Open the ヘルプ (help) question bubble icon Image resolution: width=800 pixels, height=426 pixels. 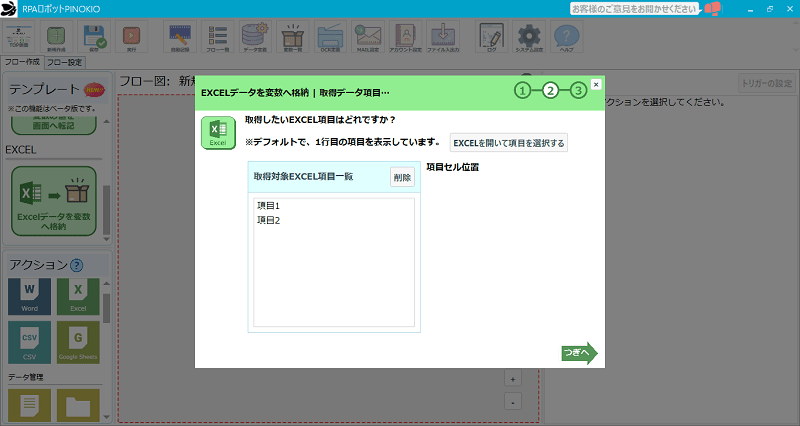pyautogui.click(x=567, y=37)
